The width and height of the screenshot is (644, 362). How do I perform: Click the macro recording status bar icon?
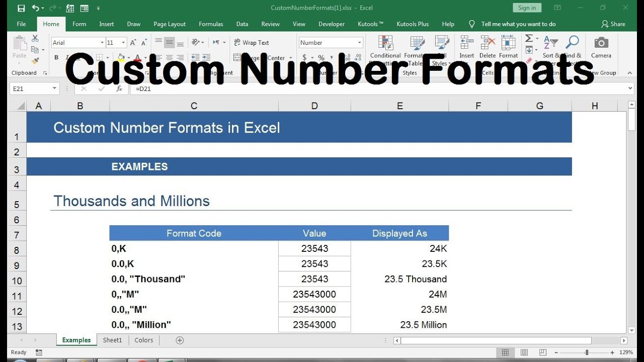point(39,352)
